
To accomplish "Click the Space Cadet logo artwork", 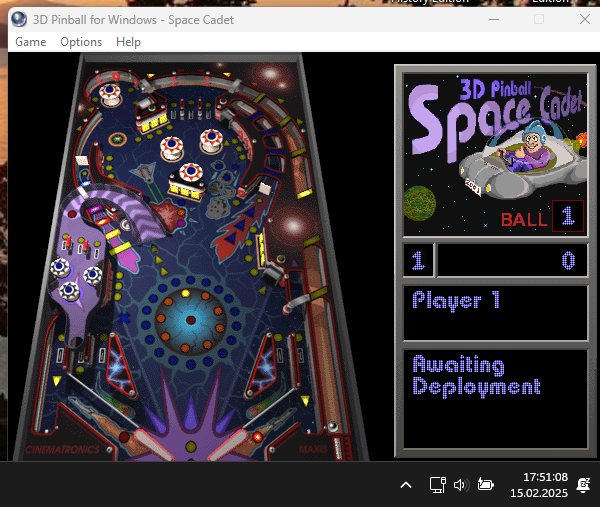I will pos(495,154).
